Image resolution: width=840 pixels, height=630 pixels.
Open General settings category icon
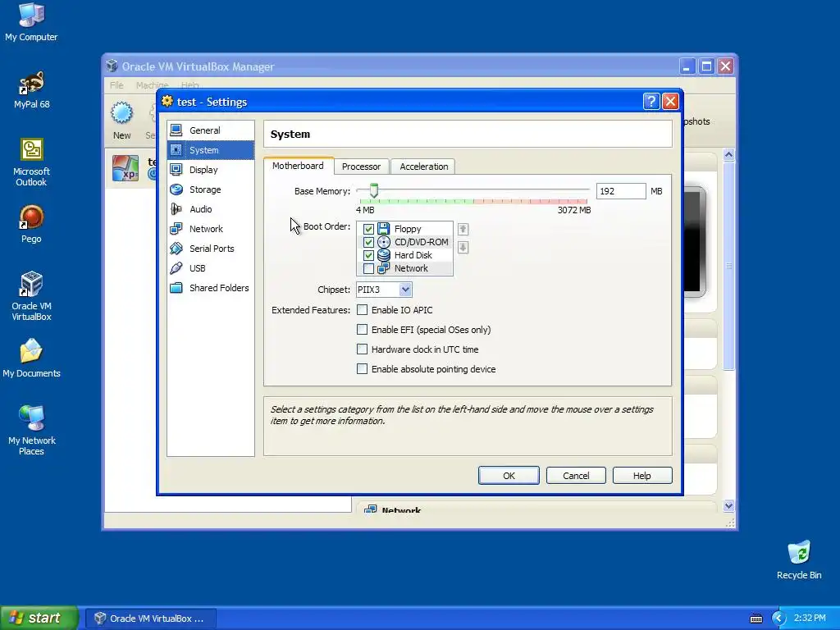[x=176, y=130]
